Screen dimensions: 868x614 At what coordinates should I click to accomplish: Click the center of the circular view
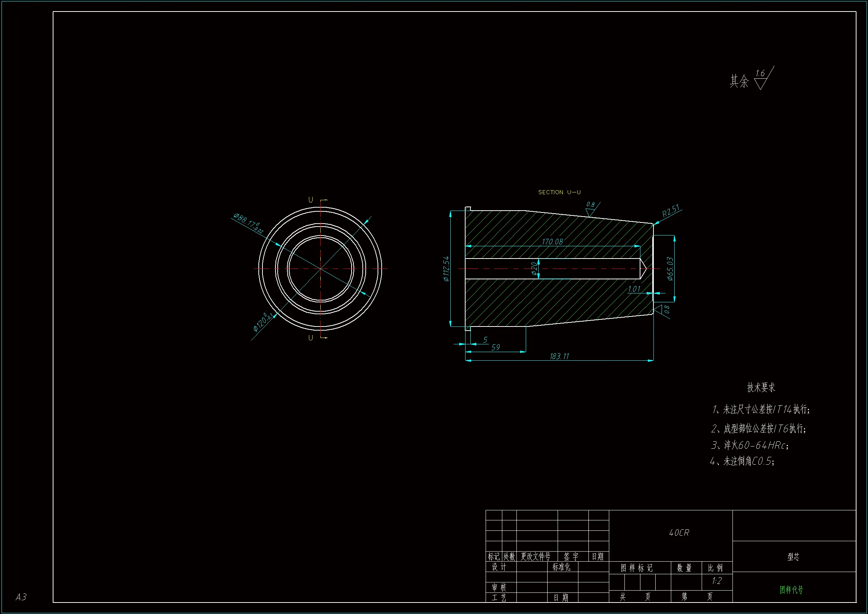[321, 269]
